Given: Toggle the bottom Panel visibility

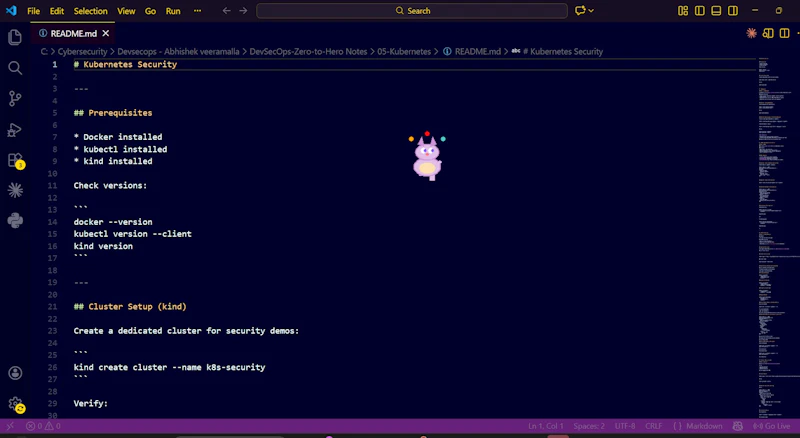Looking at the screenshot, I should [716, 11].
